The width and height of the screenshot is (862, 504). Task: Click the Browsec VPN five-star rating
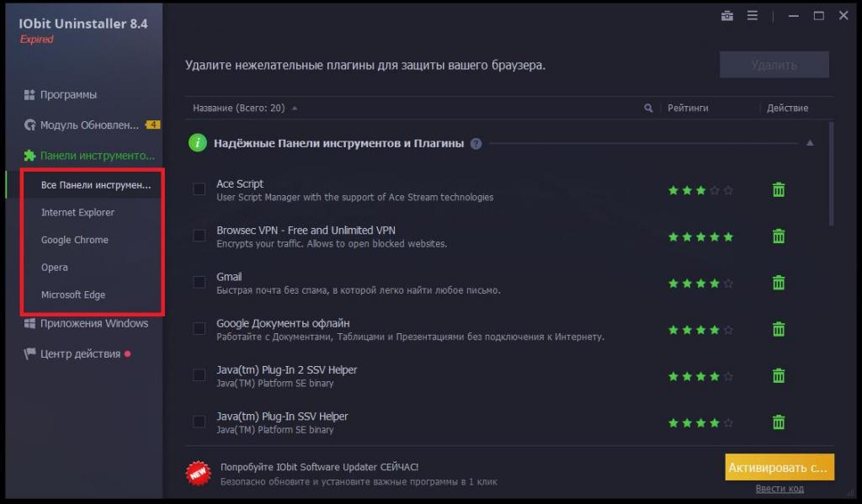(x=700, y=237)
